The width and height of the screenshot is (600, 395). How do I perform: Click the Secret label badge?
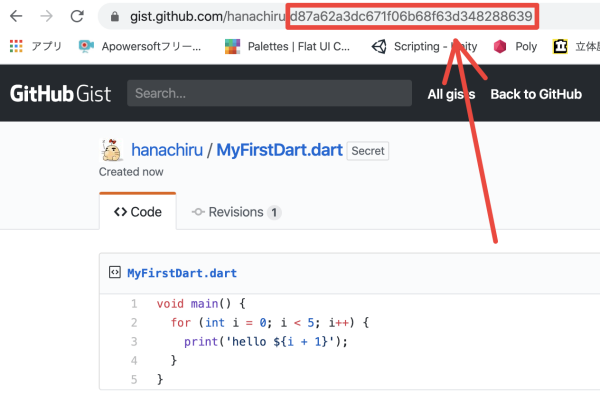pos(368,151)
